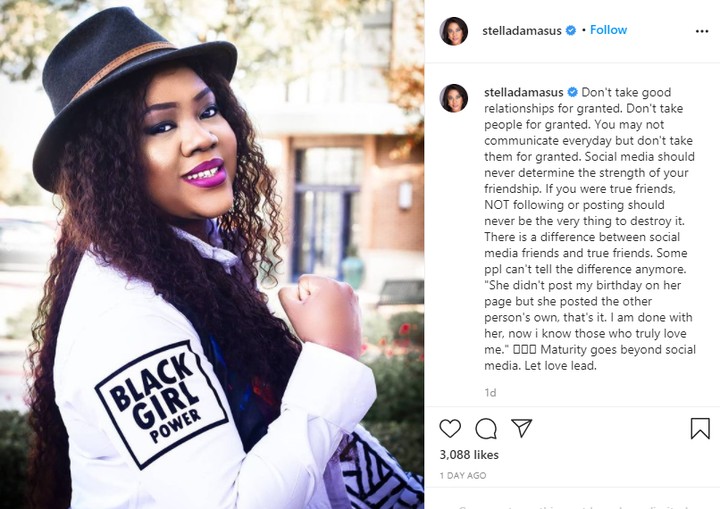Click the header verified blue badge
720x509 pixels.
click(x=571, y=30)
